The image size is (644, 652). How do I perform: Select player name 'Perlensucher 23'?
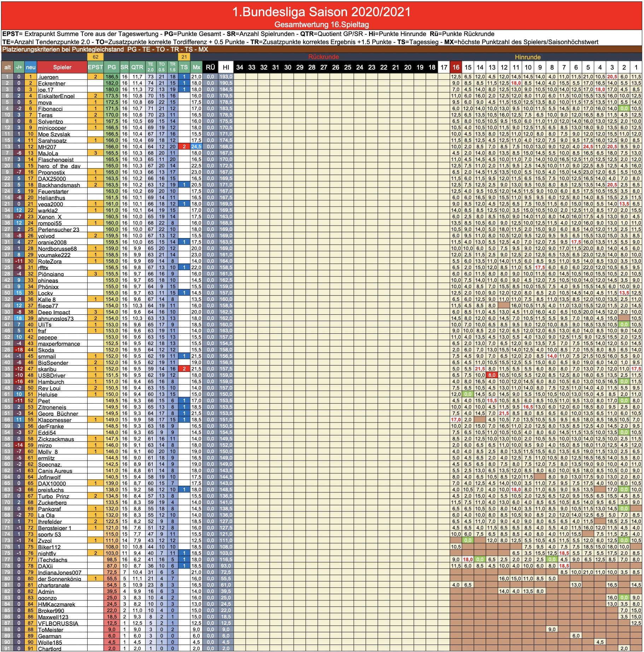click(x=59, y=230)
